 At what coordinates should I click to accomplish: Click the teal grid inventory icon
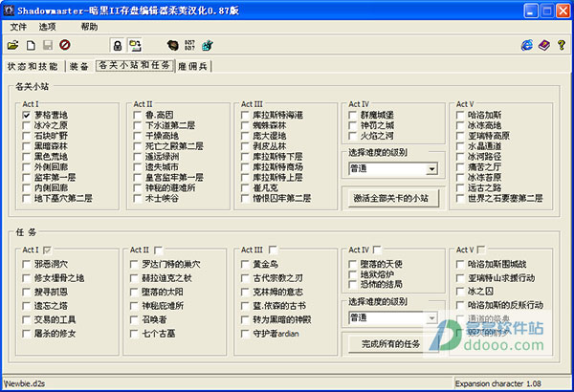point(208,45)
